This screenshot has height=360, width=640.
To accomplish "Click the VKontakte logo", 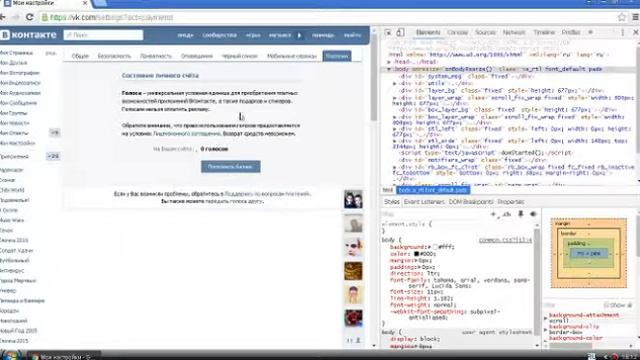I will pos(29,35).
